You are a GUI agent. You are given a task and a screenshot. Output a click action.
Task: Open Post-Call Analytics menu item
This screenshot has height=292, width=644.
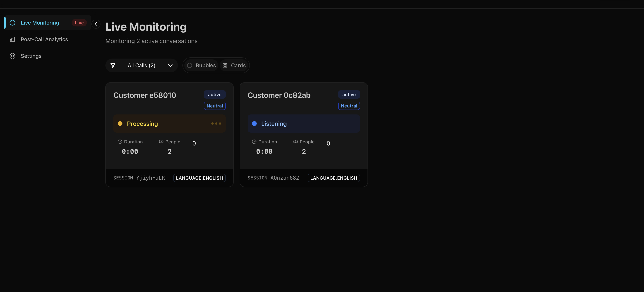coord(44,39)
